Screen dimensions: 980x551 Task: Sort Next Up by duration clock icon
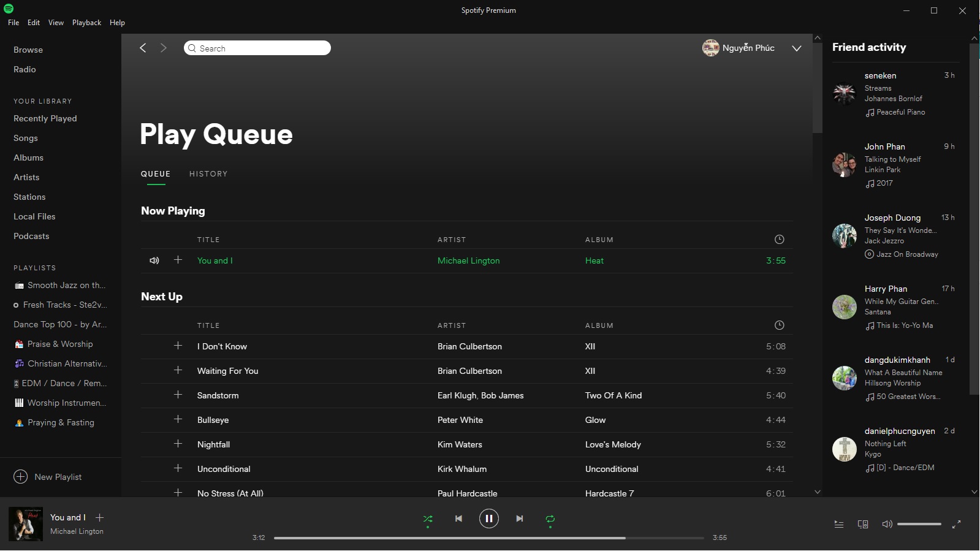pyautogui.click(x=779, y=325)
